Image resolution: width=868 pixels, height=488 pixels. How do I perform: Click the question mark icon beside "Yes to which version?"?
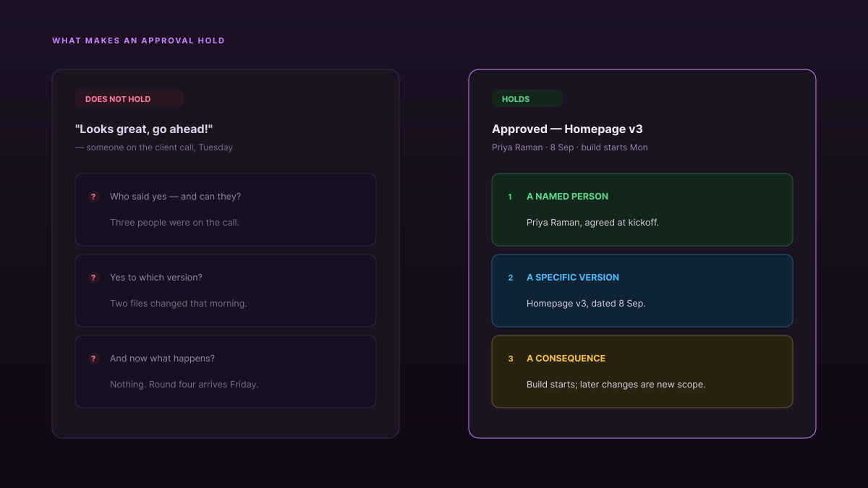click(x=93, y=278)
